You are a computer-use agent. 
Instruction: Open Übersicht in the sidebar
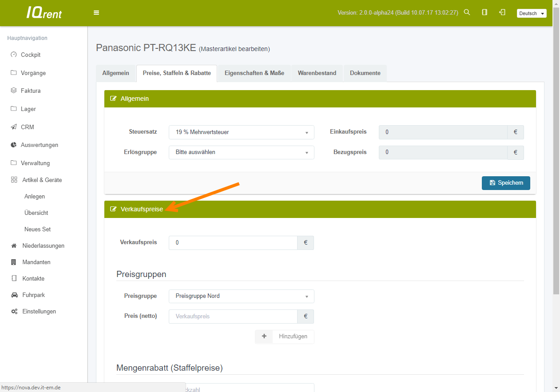tap(36, 213)
